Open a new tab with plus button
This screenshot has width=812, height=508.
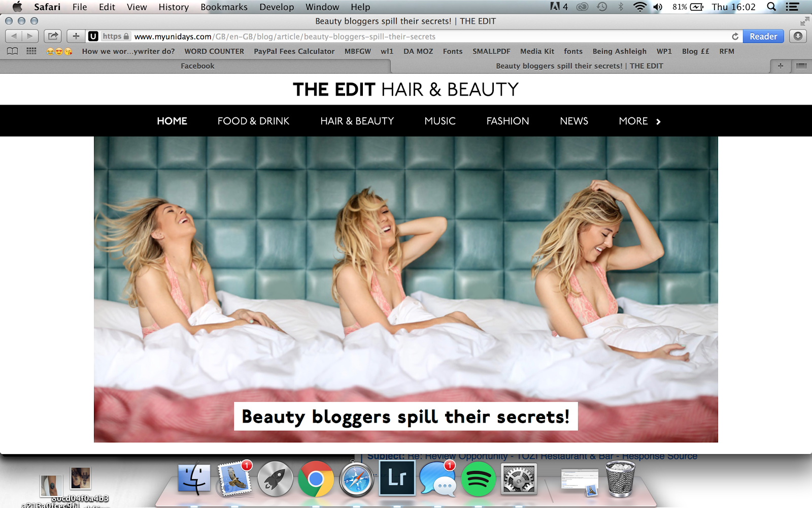[780, 66]
